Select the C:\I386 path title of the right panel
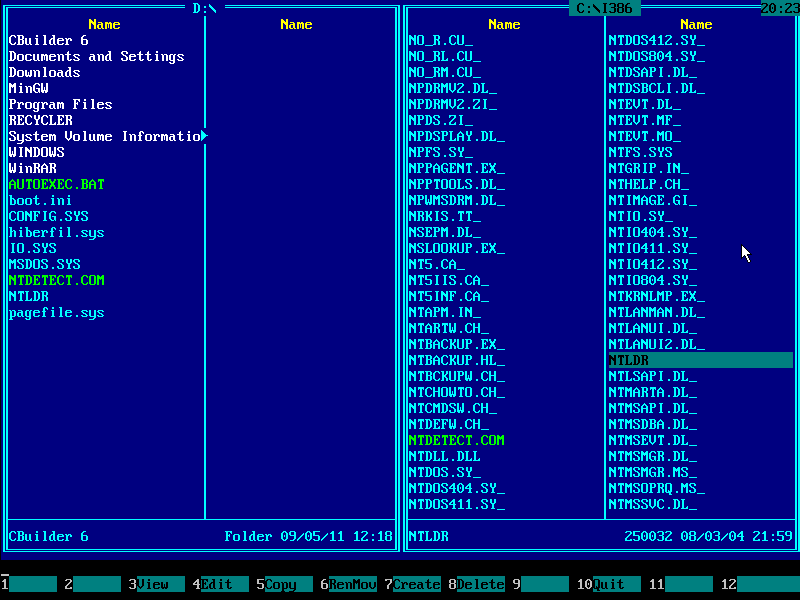This screenshot has height=600, width=800. (604, 8)
